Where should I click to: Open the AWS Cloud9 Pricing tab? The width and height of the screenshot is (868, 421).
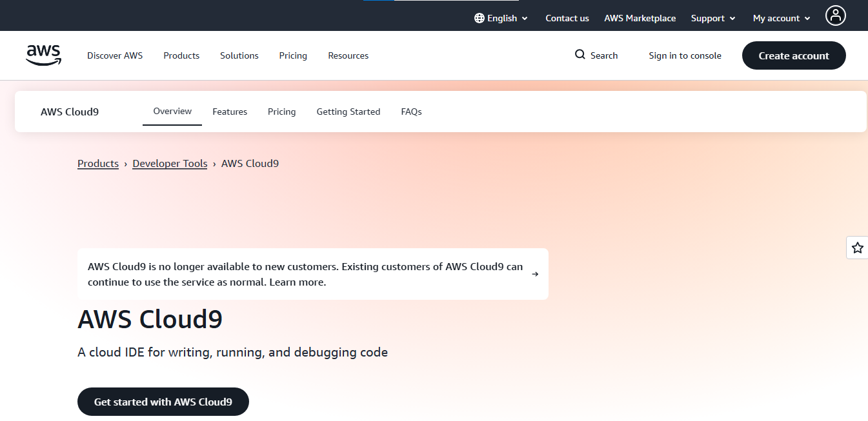click(281, 112)
